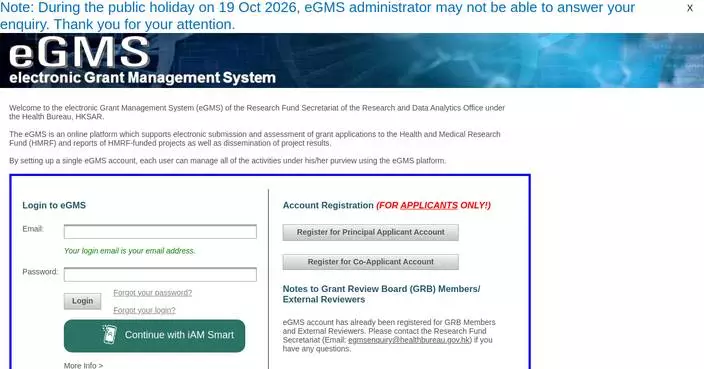Select the 'Welcome to the electronic Grant Management System' paragraph
The height and width of the screenshot is (369, 704).
click(x=257, y=112)
